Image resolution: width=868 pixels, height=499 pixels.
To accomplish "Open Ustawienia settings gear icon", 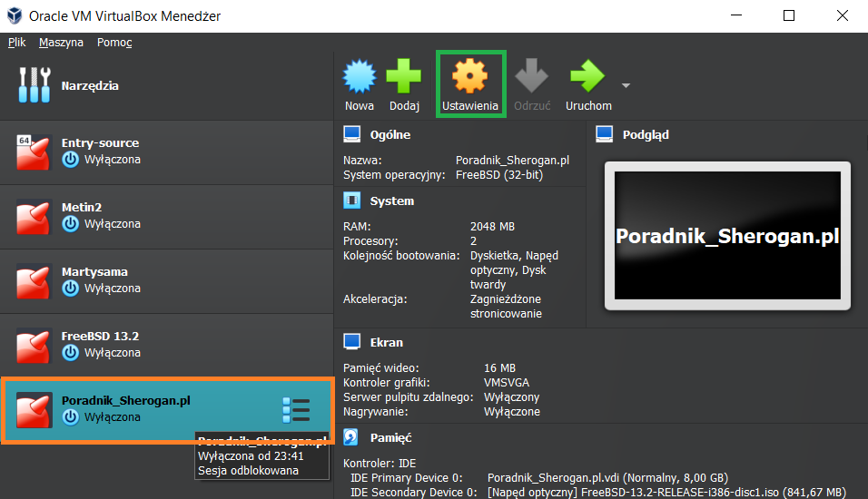I will (469, 76).
